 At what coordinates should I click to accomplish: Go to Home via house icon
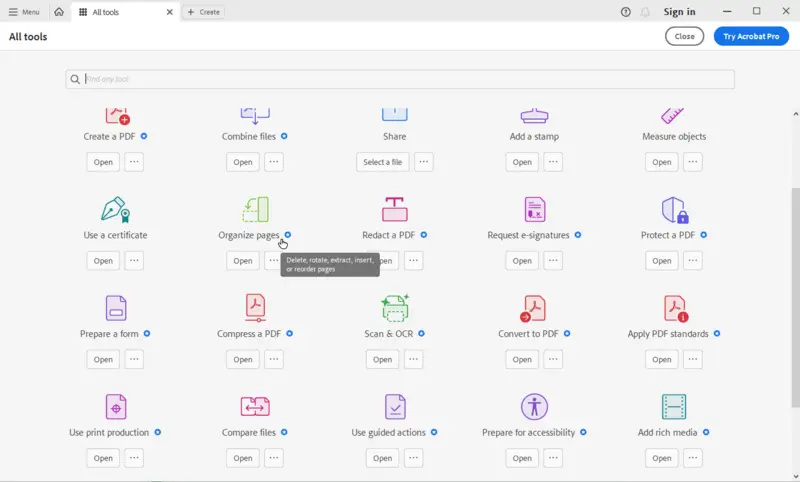pos(59,12)
